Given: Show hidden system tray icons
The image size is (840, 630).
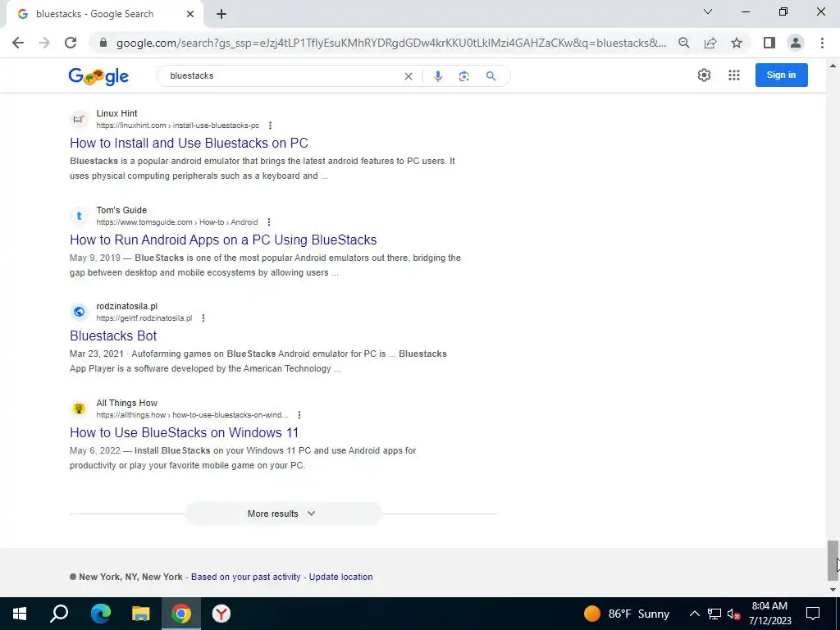Looking at the screenshot, I should coord(694,614).
